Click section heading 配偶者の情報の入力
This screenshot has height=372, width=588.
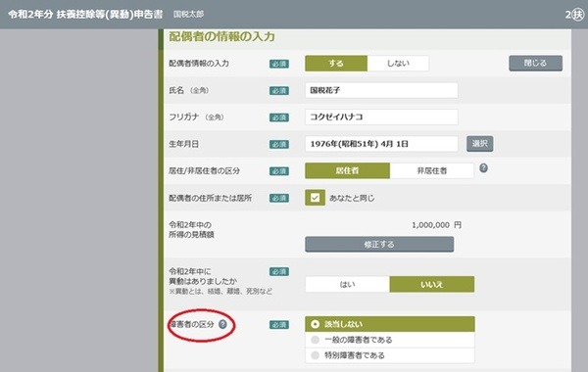click(222, 36)
